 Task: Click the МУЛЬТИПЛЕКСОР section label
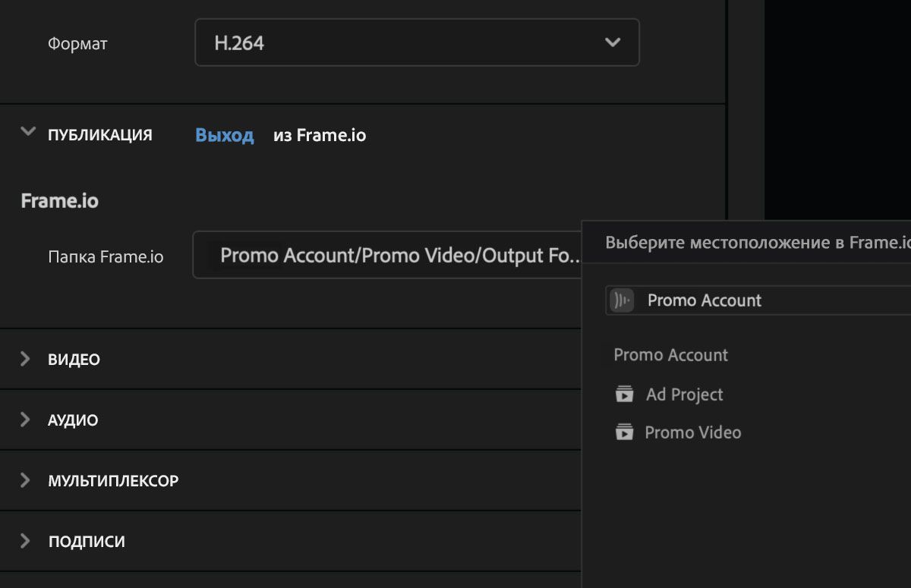[113, 481]
